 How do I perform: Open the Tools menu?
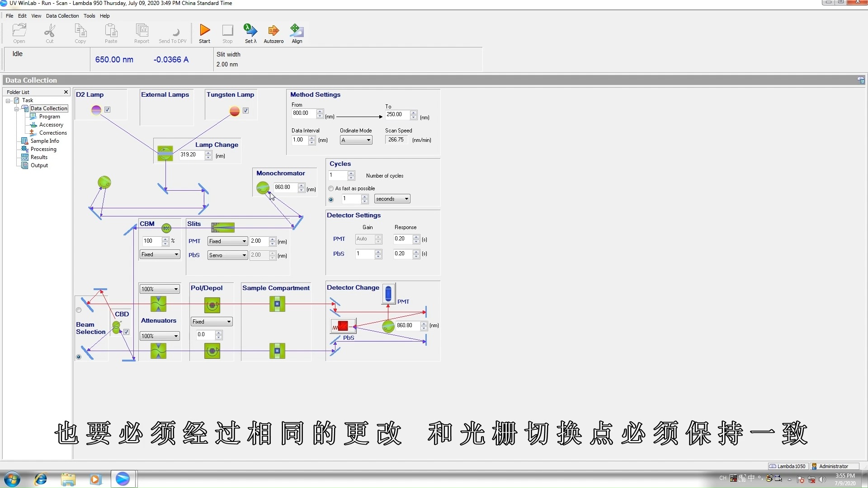pos(89,16)
